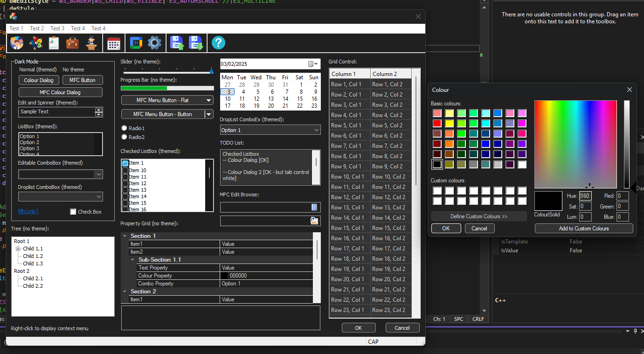Image resolution: width=644 pixels, height=354 pixels.
Task: Select the white swatch in Basic colours
Action: pyautogui.click(x=522, y=164)
